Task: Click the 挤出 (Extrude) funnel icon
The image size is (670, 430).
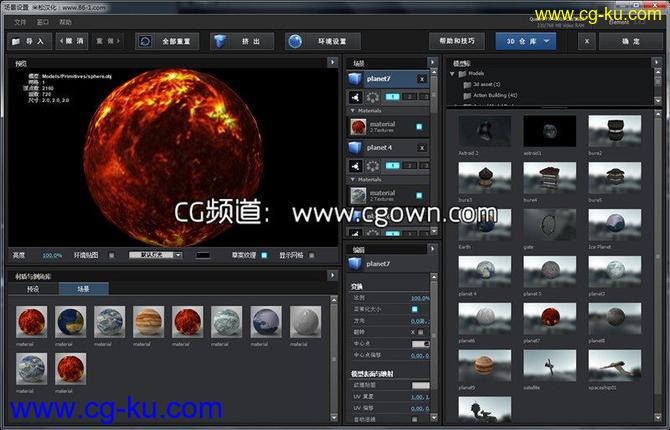Action: click(x=220, y=41)
